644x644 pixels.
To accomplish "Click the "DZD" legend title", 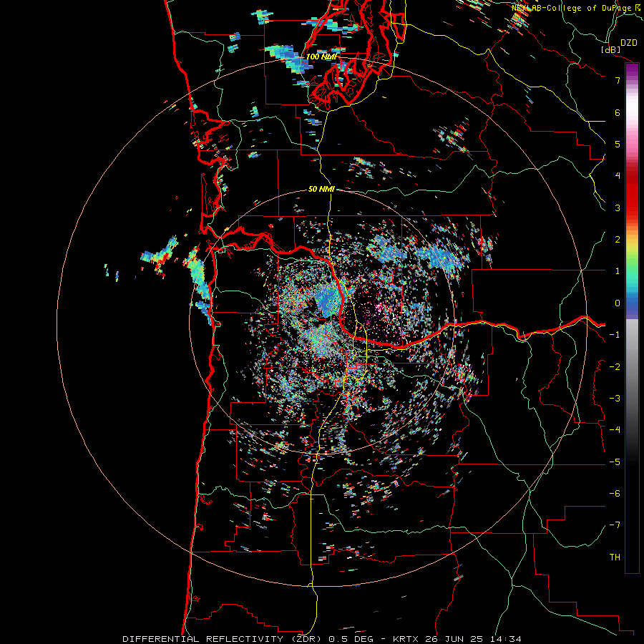I will 629,43.
